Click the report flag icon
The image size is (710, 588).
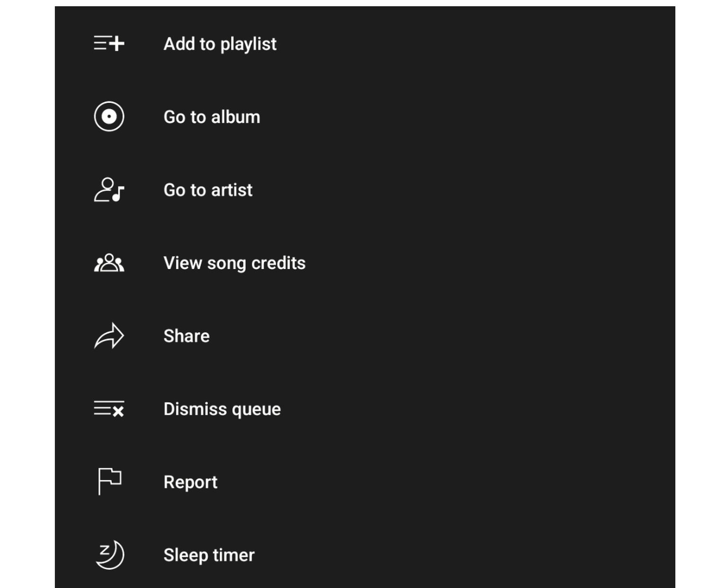(109, 481)
